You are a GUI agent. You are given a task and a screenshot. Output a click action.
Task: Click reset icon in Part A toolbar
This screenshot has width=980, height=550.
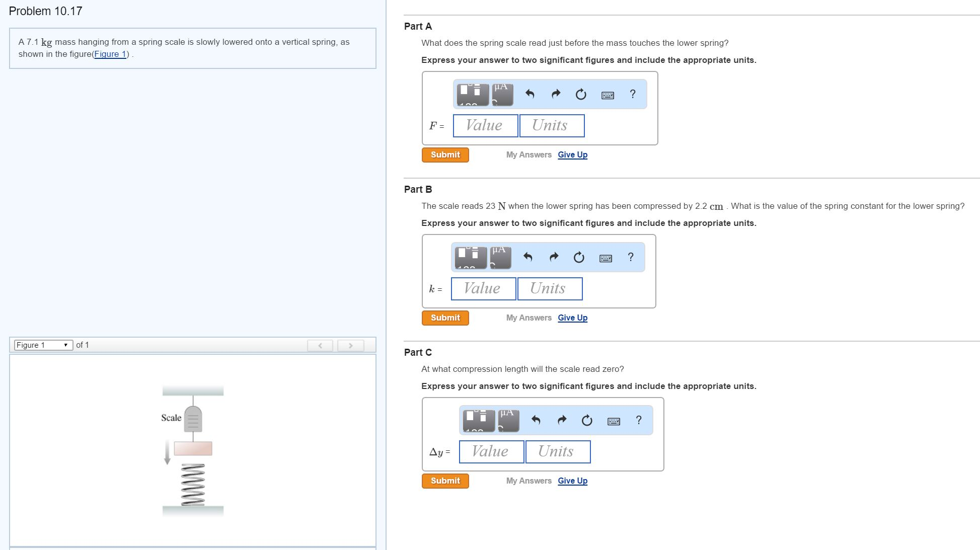(581, 94)
